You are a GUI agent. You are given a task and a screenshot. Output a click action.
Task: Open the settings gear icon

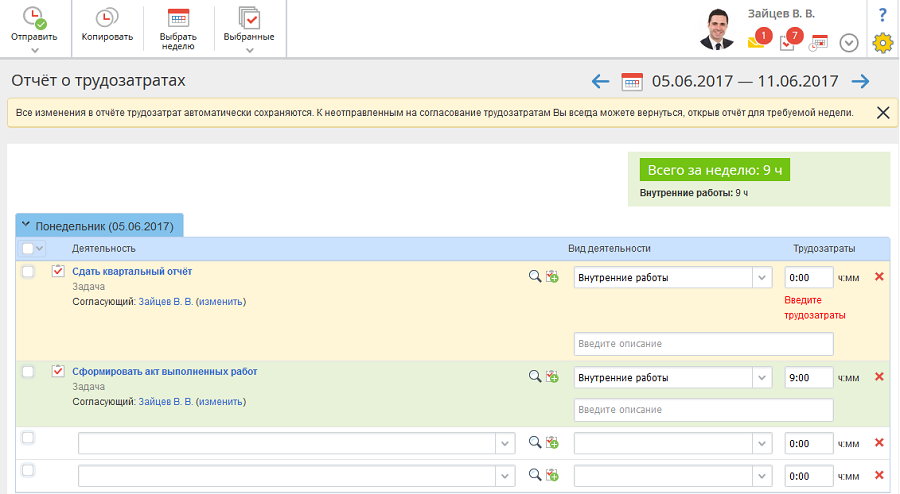882,42
